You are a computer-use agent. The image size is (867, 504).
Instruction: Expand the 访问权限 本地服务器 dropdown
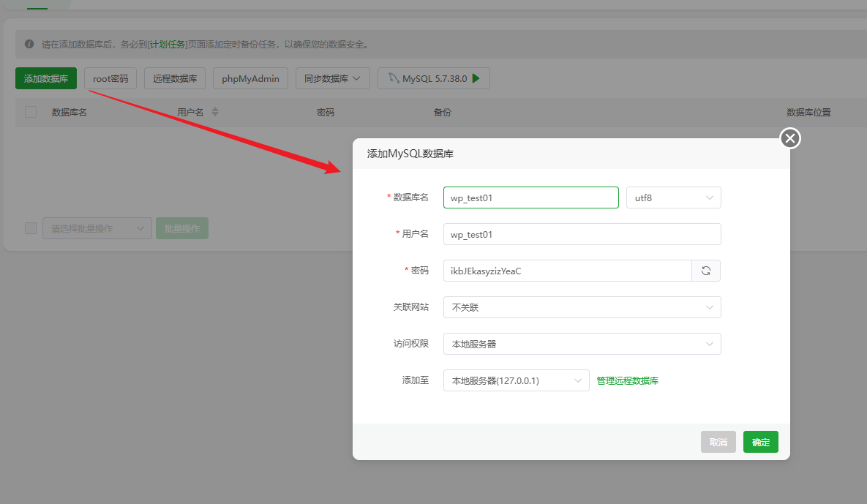[582, 344]
